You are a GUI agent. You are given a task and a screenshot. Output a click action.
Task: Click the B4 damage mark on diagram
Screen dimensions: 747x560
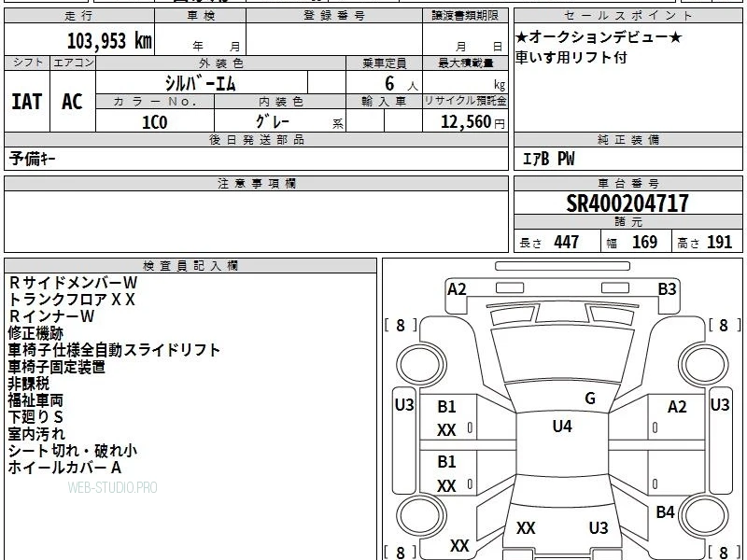tap(665, 512)
